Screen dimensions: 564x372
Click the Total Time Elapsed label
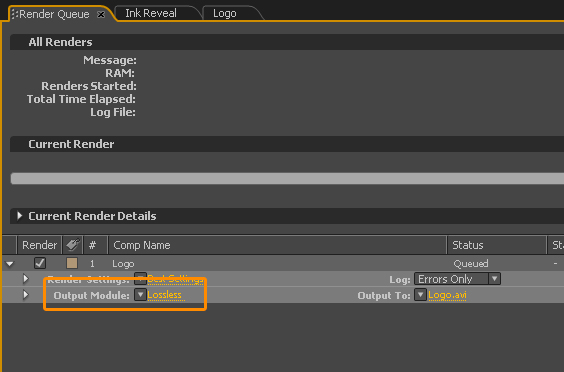(x=81, y=99)
